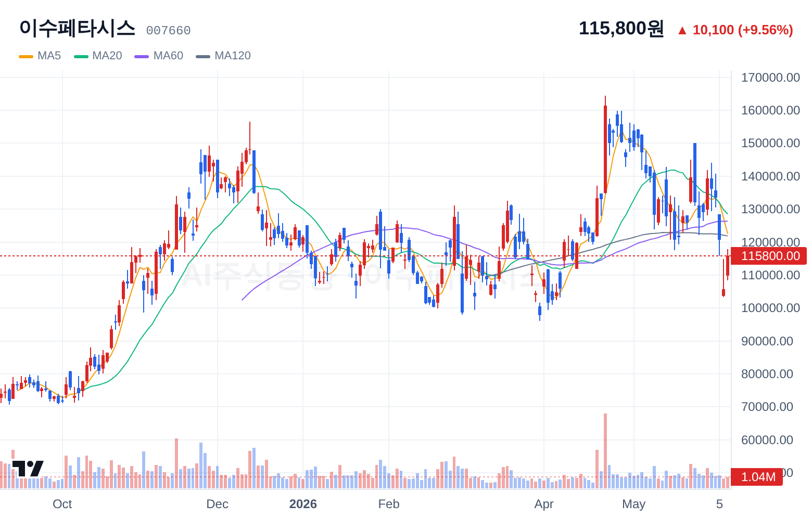Click the stock name 이수페타시스
This screenshot has height=518, width=812.
pos(78,28)
